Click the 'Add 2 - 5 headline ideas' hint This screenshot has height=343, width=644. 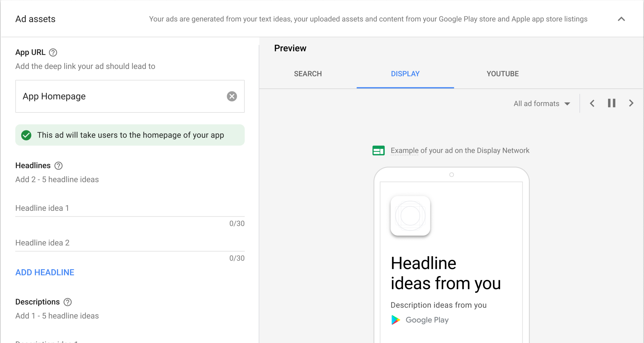57,180
